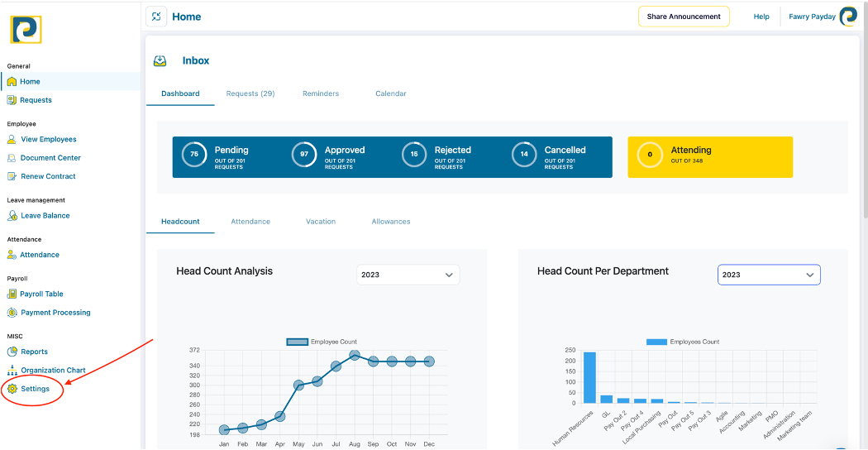Screen dimensions: 868x450
Task: Open the Help link
Action: click(x=761, y=17)
